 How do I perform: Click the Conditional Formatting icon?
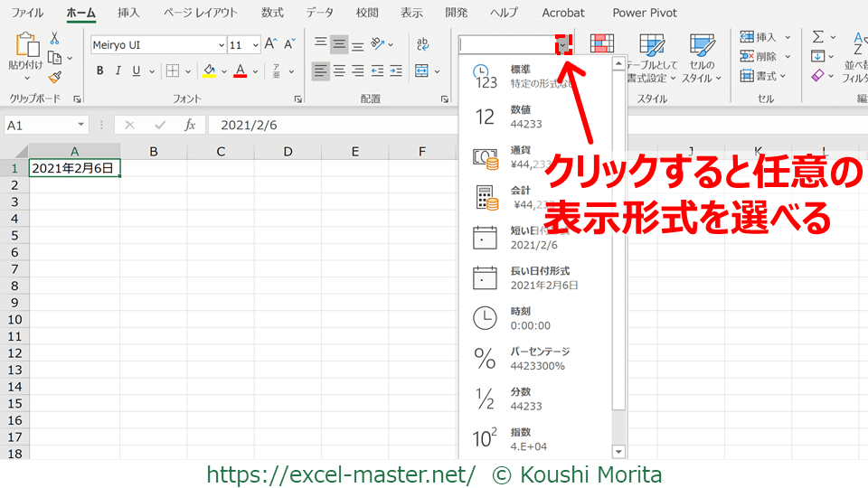coord(602,45)
